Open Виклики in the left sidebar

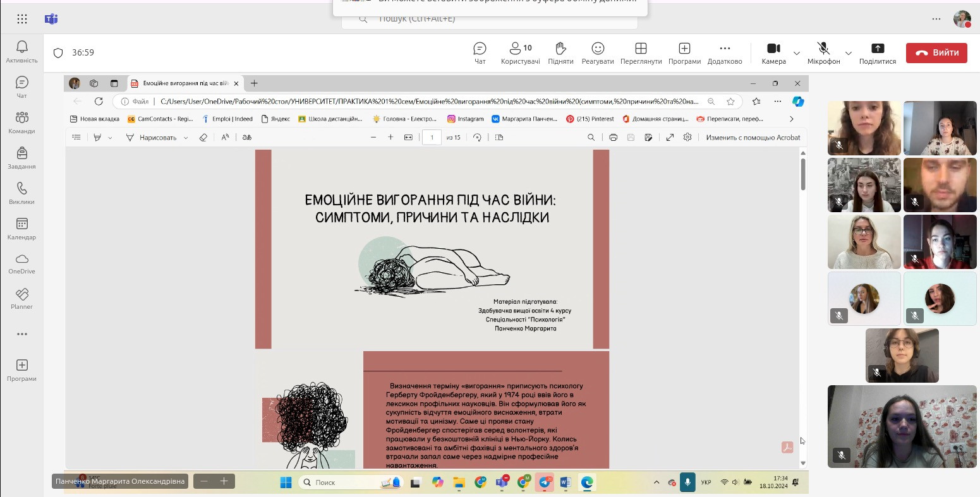22,194
